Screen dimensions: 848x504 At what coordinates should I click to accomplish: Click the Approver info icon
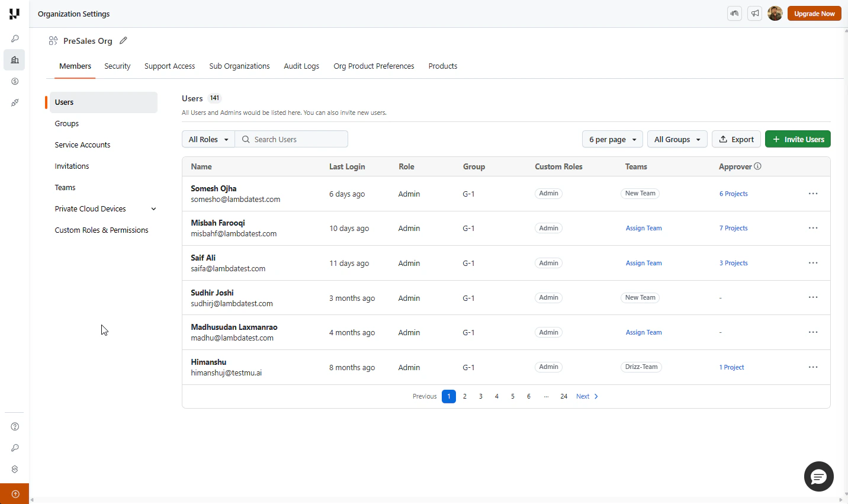click(x=757, y=166)
